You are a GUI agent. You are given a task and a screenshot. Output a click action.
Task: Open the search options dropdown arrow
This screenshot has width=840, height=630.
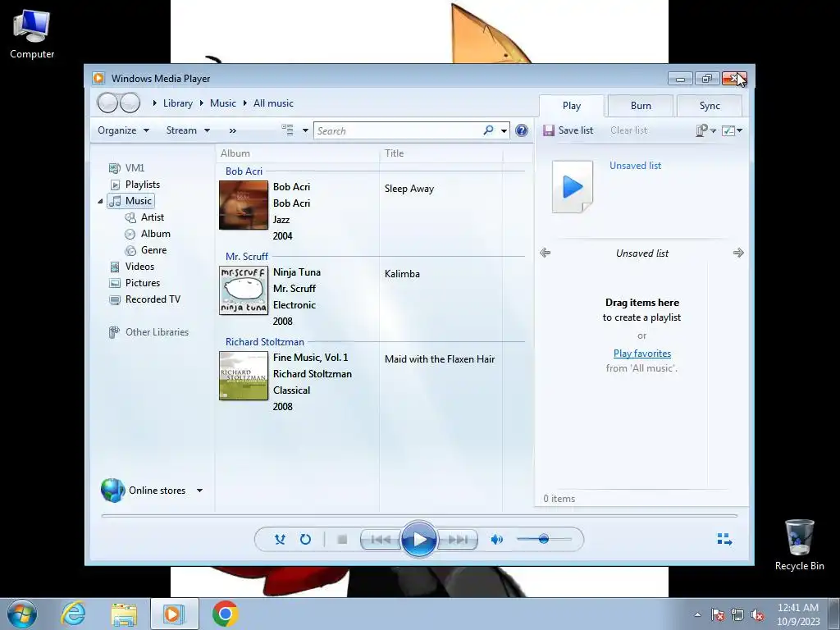click(504, 130)
